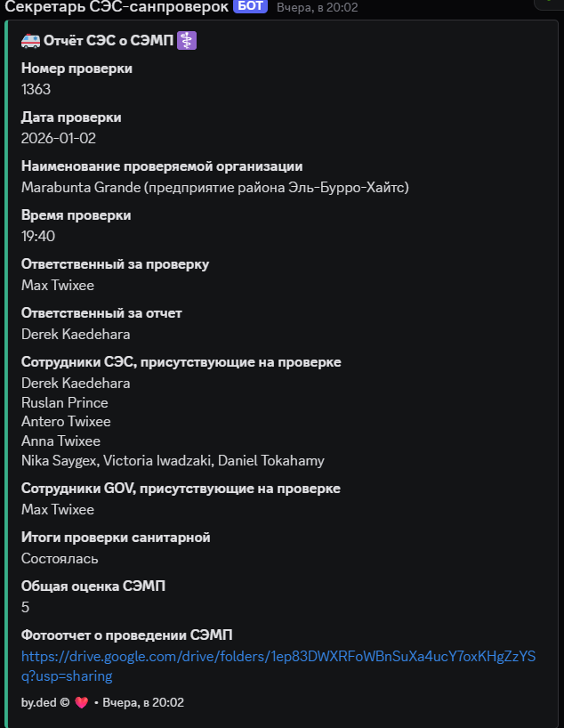564x728 pixels.
Task: Click the bot name Секретарь СЭС-санпроверок
Action: [117, 7]
